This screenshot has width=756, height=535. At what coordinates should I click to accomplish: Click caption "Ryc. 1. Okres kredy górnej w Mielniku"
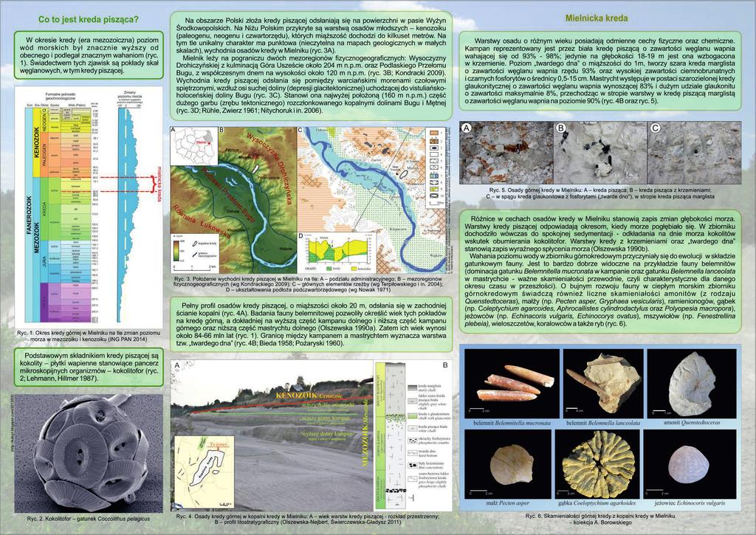coord(89,336)
